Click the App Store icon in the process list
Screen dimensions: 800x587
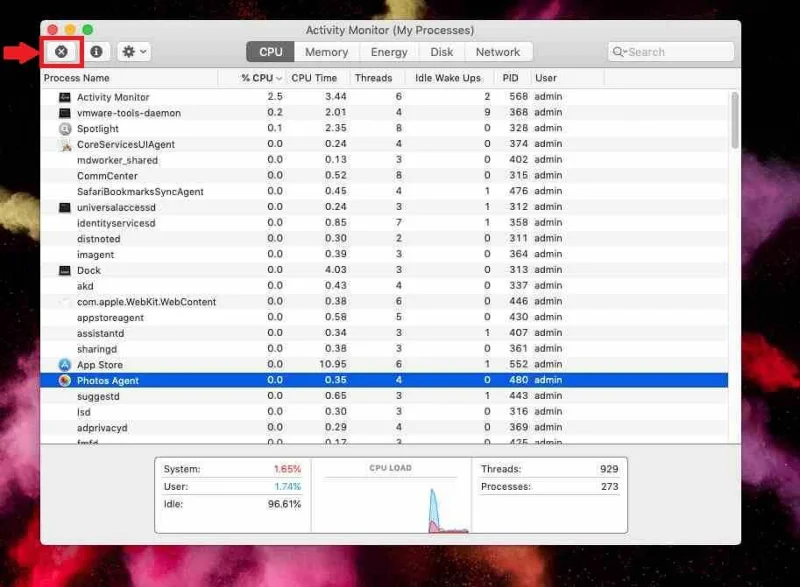coord(66,364)
